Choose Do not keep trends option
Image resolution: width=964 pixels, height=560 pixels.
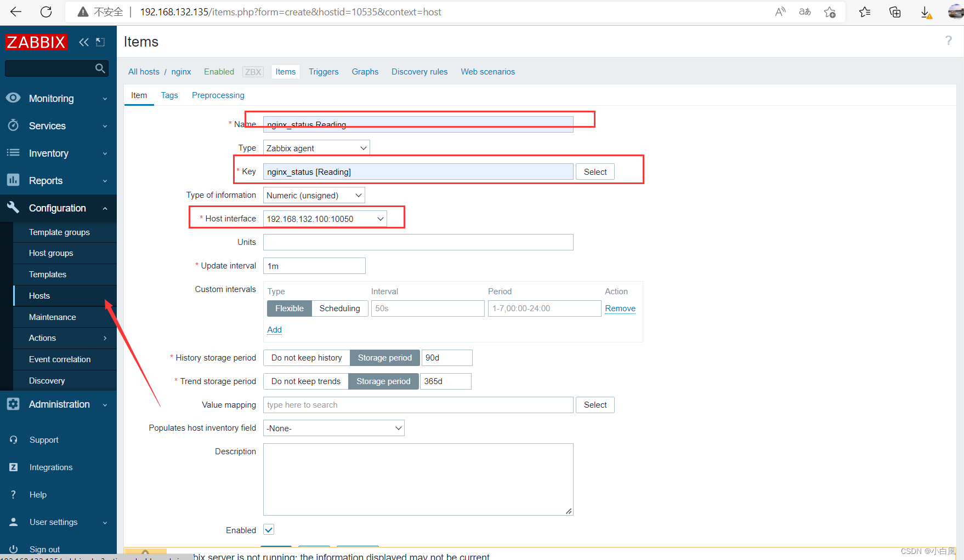[x=306, y=381]
